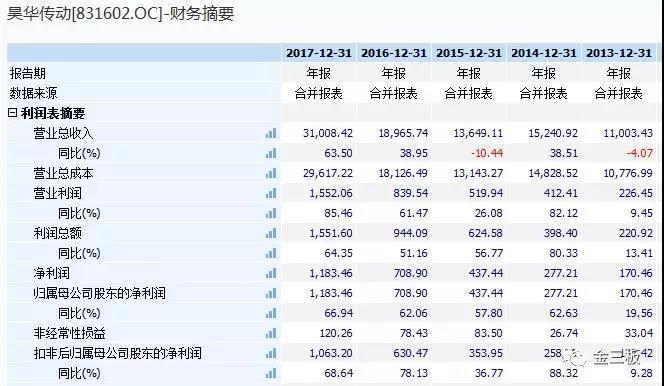Select revenue value 18,965.74
Screen dimensions: 664x386
click(x=403, y=133)
